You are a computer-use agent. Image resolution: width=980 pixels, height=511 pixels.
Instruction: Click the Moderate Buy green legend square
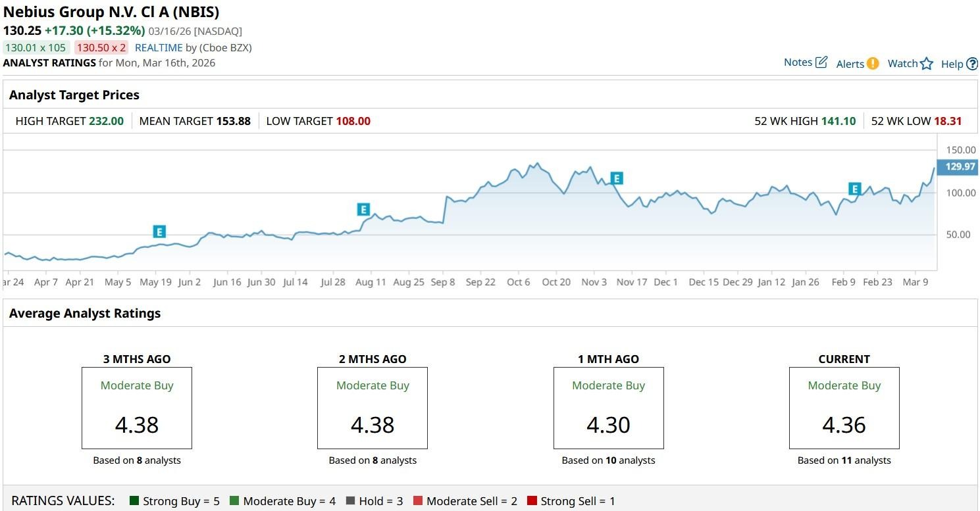(234, 501)
